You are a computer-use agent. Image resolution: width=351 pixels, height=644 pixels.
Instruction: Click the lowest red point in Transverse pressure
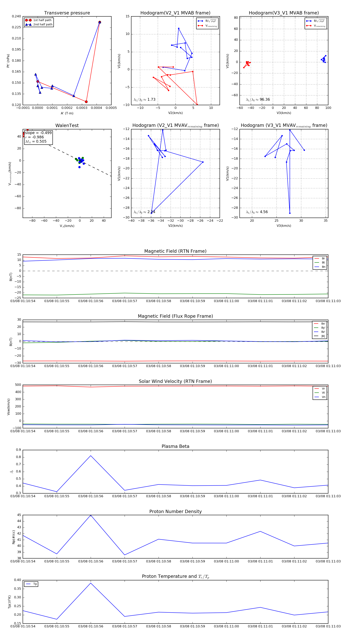[86, 102]
